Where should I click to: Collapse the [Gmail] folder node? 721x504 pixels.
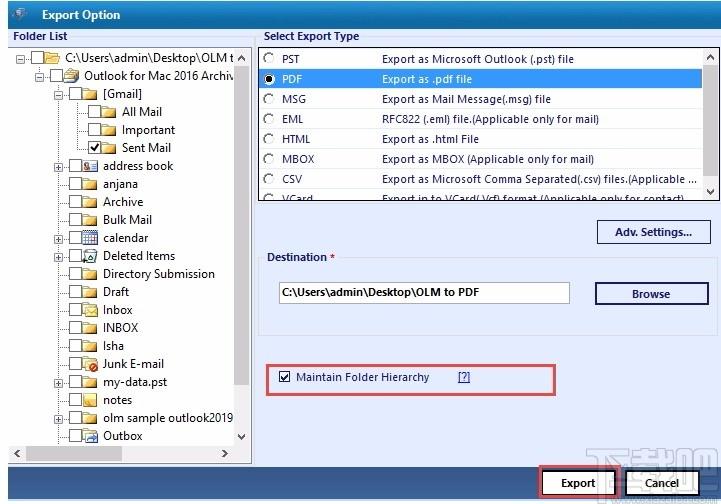[58, 95]
